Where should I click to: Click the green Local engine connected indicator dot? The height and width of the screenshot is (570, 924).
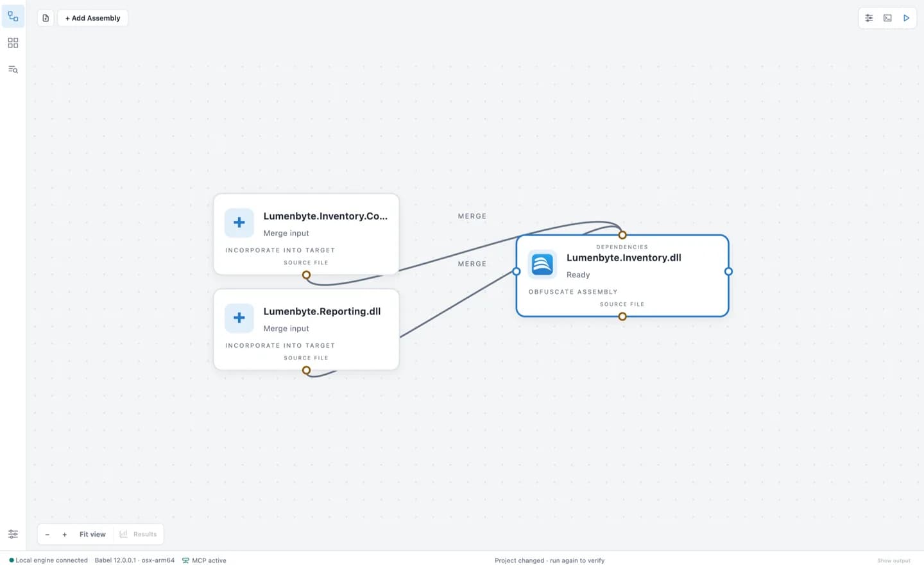click(x=12, y=560)
